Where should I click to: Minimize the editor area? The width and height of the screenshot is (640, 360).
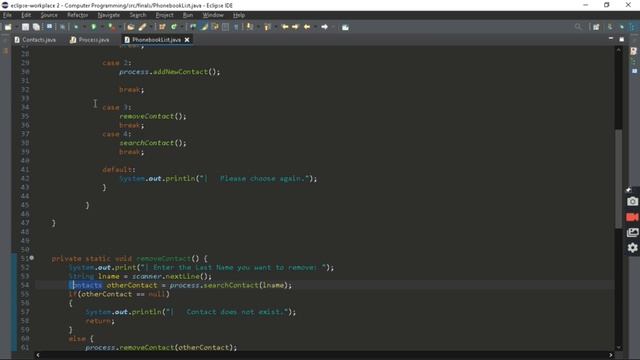click(x=611, y=39)
